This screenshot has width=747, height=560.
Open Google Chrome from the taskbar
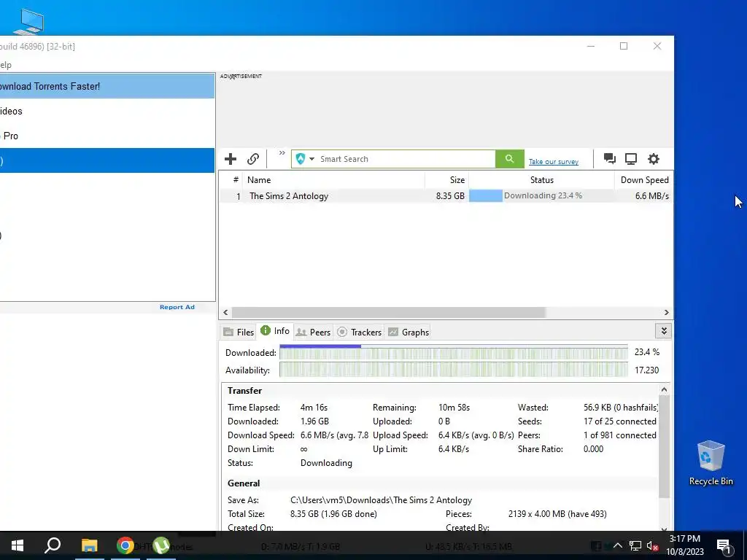(x=125, y=545)
